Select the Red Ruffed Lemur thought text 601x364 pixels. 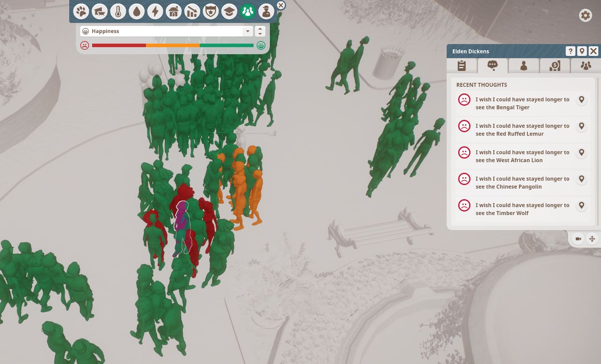(x=523, y=130)
